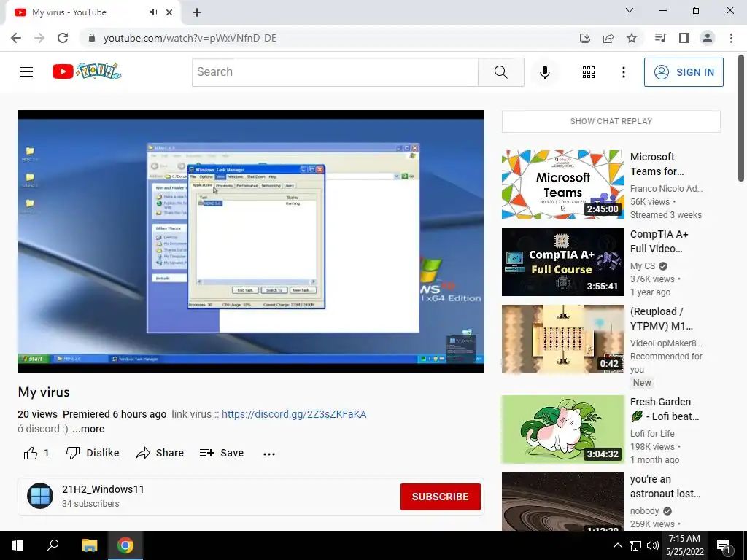Viewport: 747px width, 560px height.
Task: Open Chrome three-dot menu
Action: 731,38
